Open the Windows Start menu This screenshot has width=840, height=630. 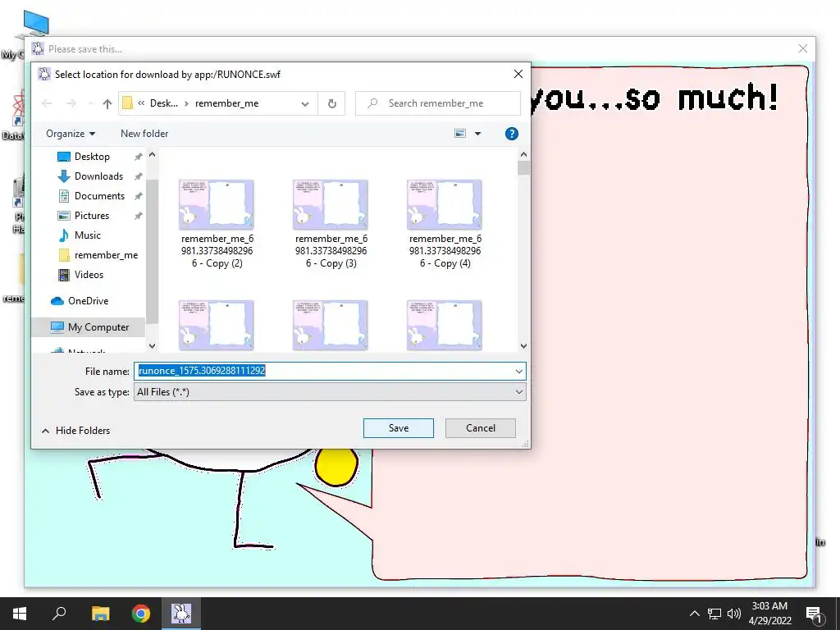click(x=20, y=614)
